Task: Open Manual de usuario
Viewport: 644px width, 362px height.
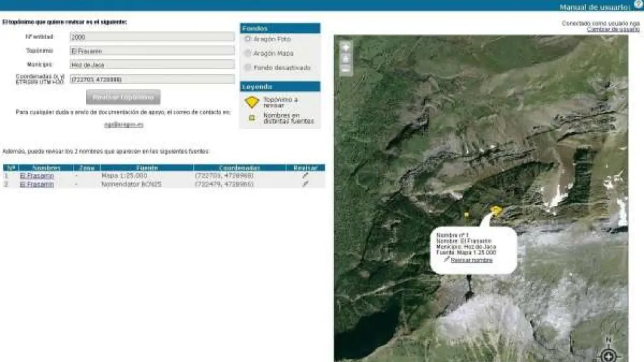Action: (x=595, y=7)
